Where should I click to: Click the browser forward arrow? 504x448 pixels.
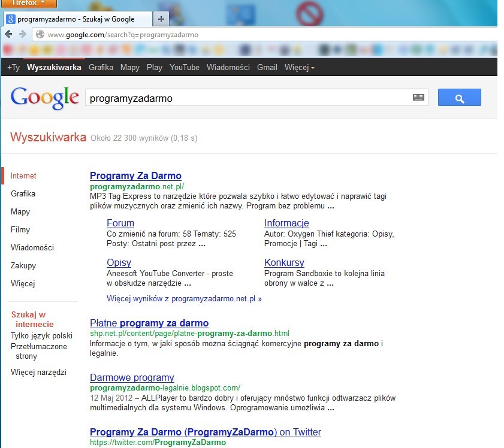23,34
